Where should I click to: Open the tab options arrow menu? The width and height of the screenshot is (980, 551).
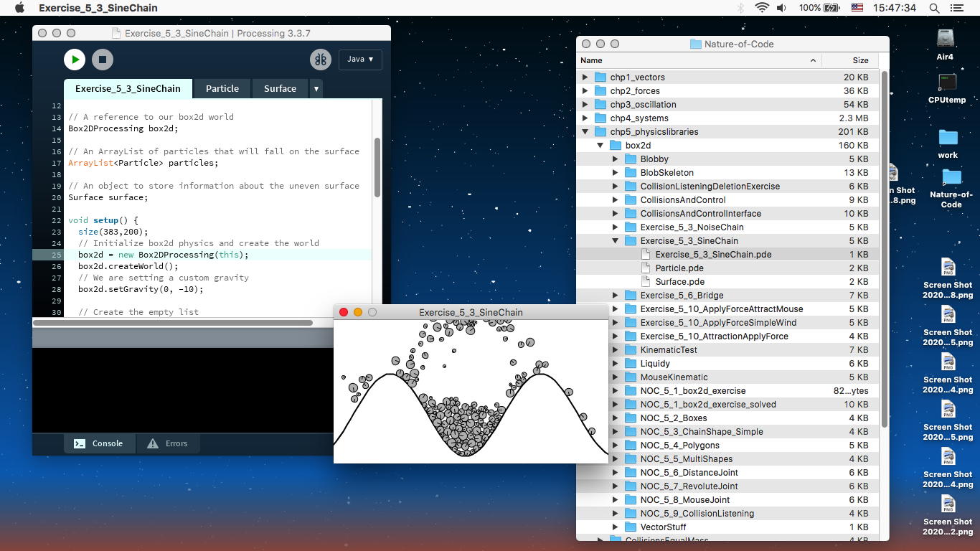click(x=316, y=88)
